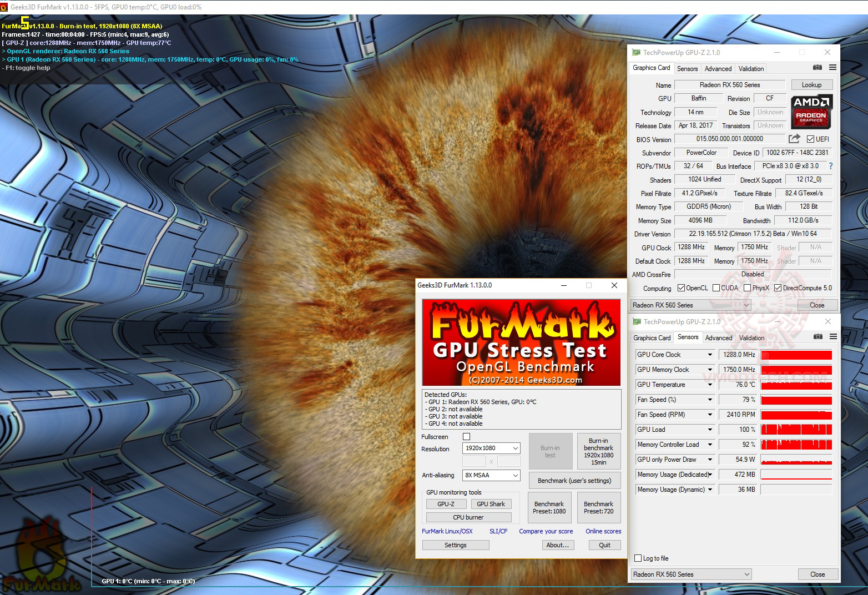The width and height of the screenshot is (868, 595).
Task: Click the BIOS export arrow icon
Action: point(795,139)
